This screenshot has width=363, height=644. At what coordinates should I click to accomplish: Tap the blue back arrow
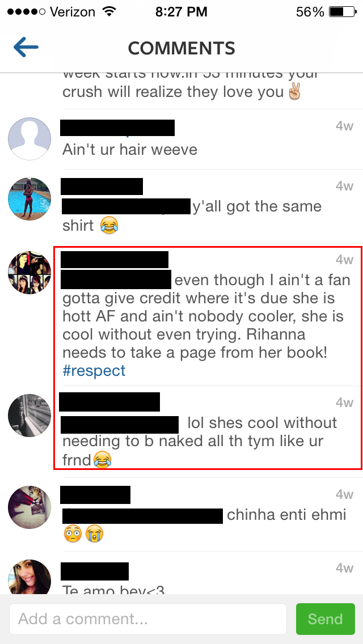(26, 47)
